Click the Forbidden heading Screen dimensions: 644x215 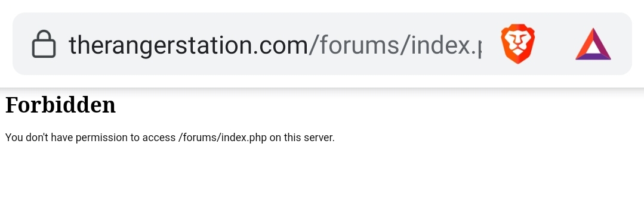[x=60, y=105]
